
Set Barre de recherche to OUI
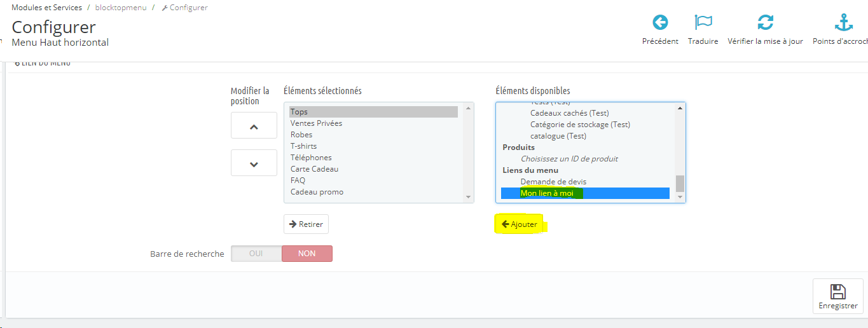click(x=256, y=254)
